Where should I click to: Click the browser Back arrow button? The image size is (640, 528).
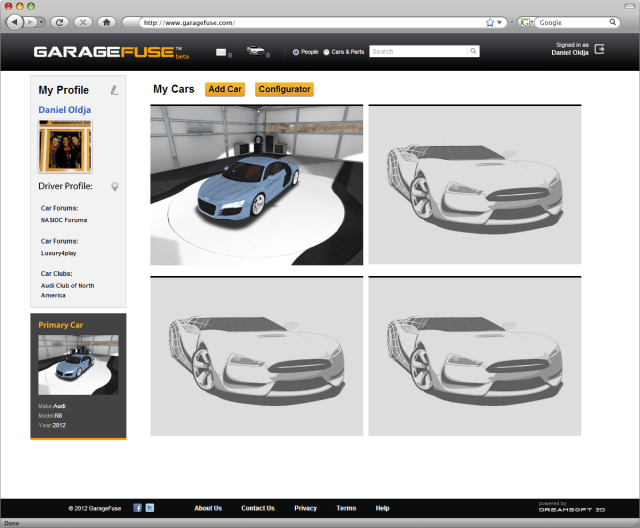[x=15, y=22]
